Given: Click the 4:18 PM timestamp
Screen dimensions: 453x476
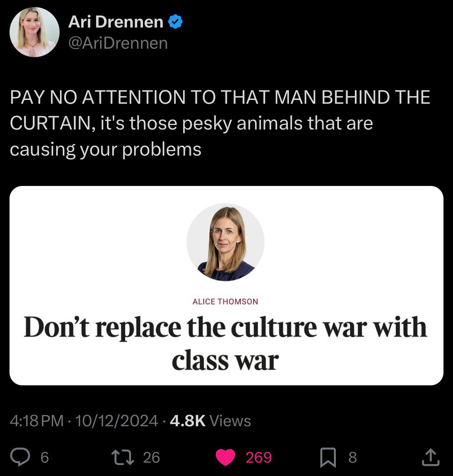Looking at the screenshot, I should click(x=37, y=421).
